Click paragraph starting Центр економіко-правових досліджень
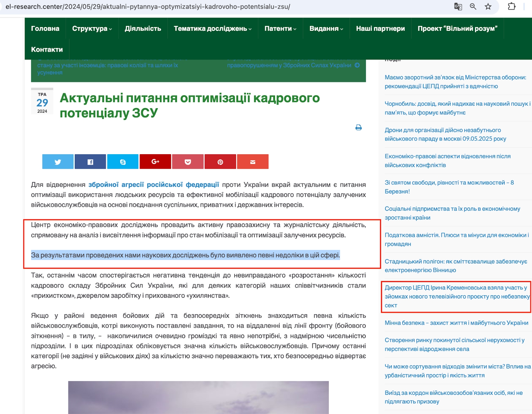 click(199, 230)
